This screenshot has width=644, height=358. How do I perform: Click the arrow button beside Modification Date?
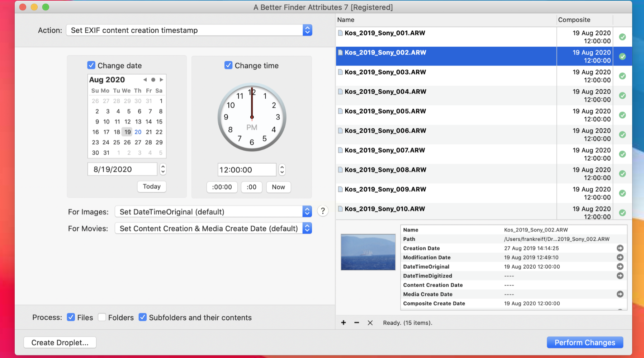click(620, 257)
